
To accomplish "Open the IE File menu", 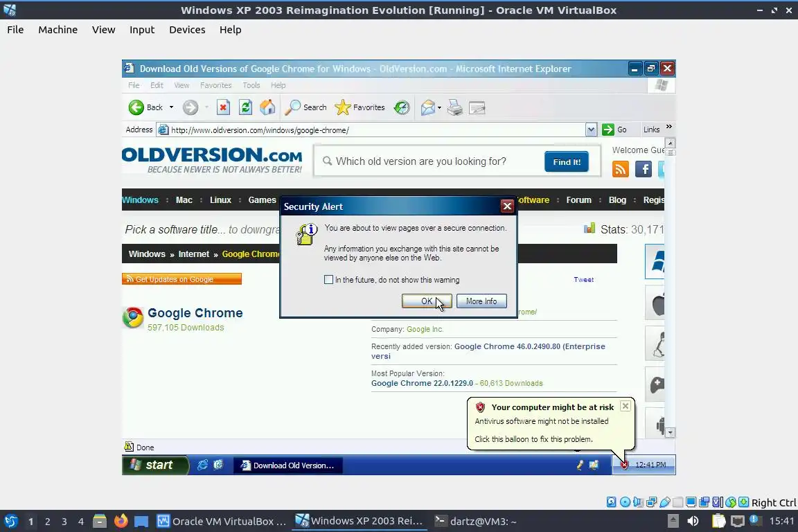I will [x=134, y=85].
